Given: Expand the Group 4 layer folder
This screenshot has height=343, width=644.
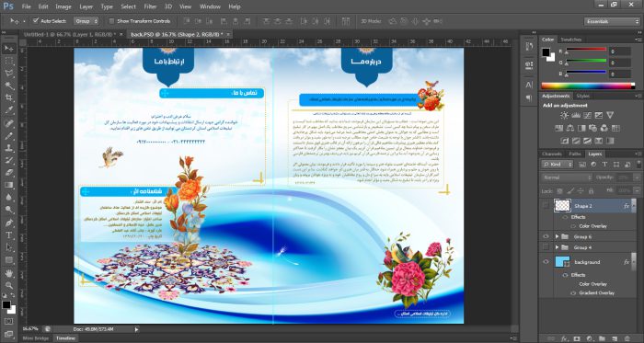Looking at the screenshot, I should point(557,247).
